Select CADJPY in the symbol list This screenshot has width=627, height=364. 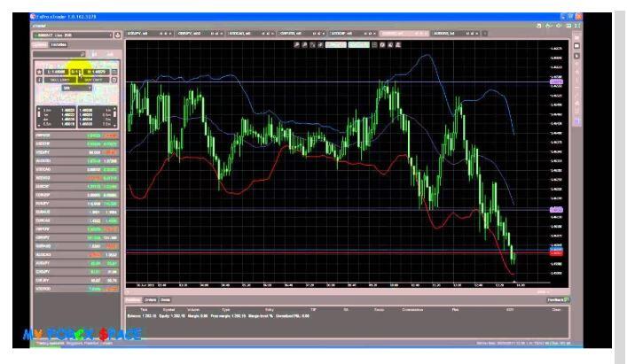point(76,272)
